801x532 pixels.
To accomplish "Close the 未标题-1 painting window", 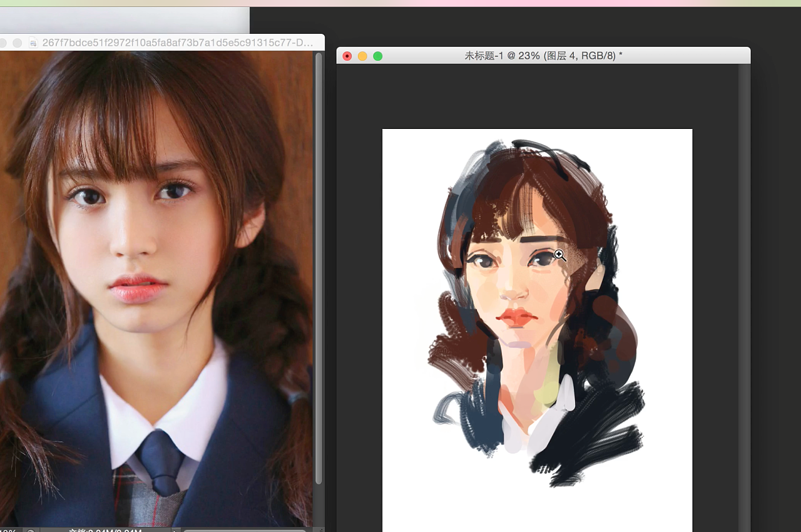I will point(347,56).
